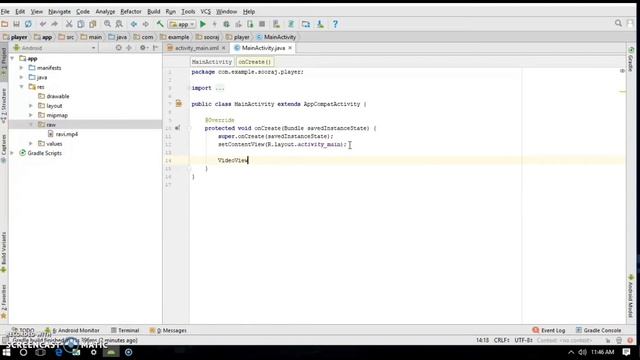
Task: Click the Search Everywhere magnifier icon
Action: coord(618,23)
